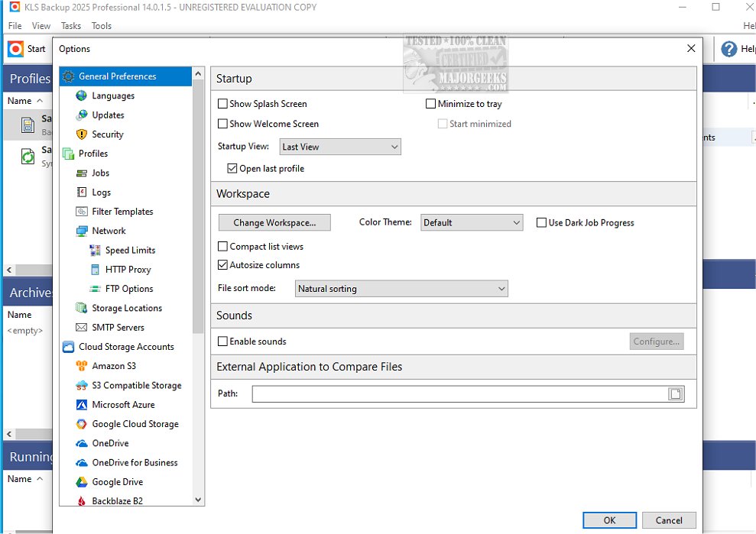Image resolution: width=756 pixels, height=534 pixels.
Task: Click the Google Cloud Storage icon
Action: [x=82, y=424]
